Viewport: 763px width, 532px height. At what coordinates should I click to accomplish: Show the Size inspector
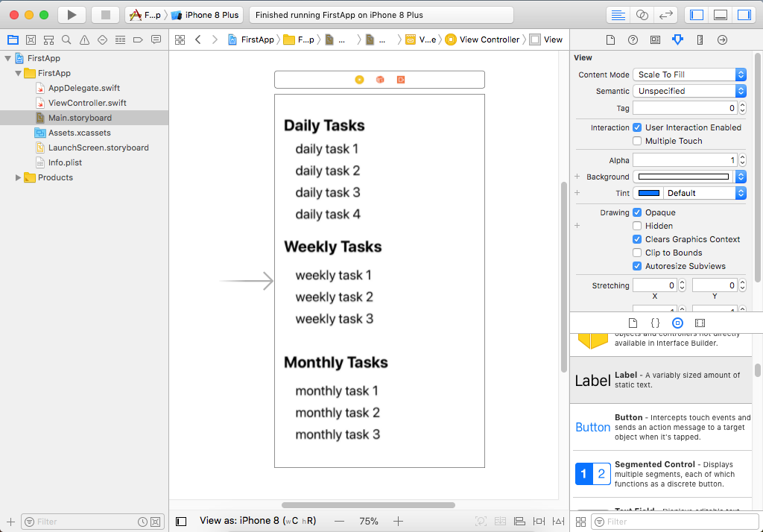click(700, 40)
